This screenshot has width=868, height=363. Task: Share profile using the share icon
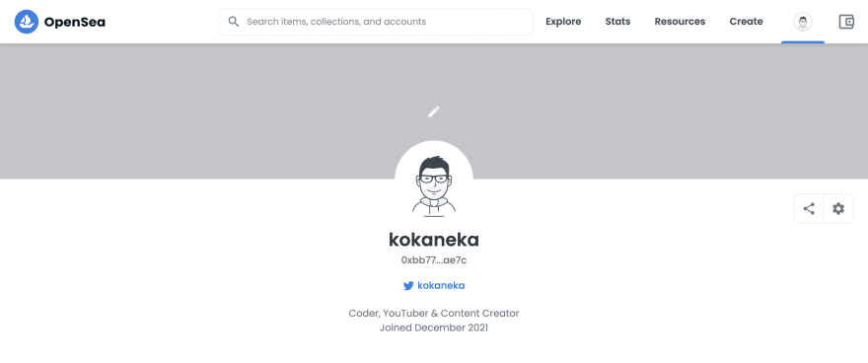coord(809,208)
